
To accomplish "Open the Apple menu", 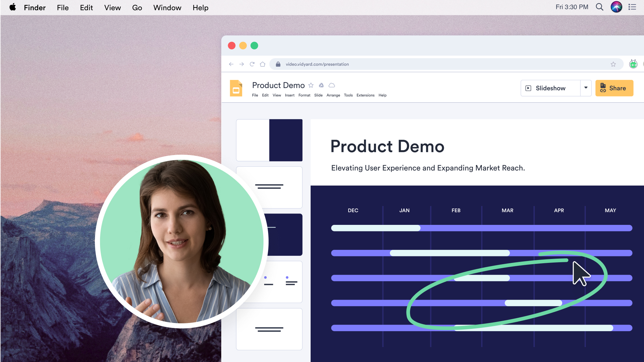I will click(13, 7).
